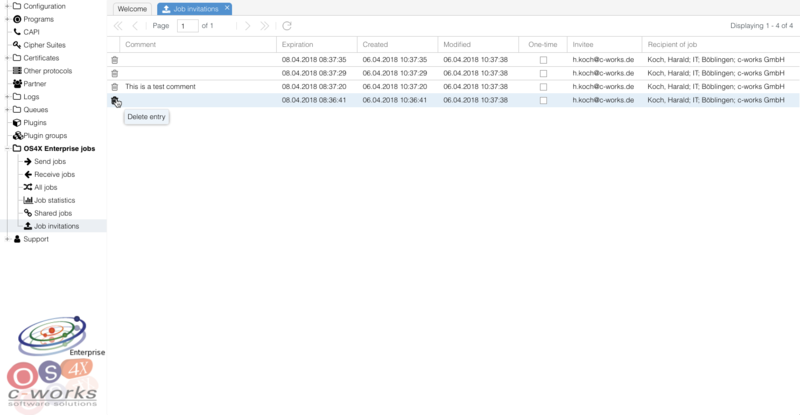Expand the Support tree node
The height and width of the screenshot is (415, 800).
pyautogui.click(x=6, y=239)
